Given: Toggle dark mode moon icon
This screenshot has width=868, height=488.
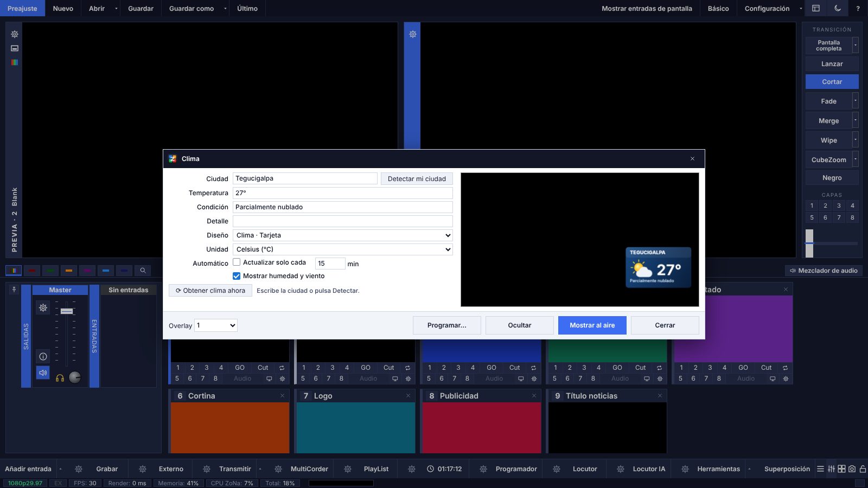Looking at the screenshot, I should pos(838,8).
